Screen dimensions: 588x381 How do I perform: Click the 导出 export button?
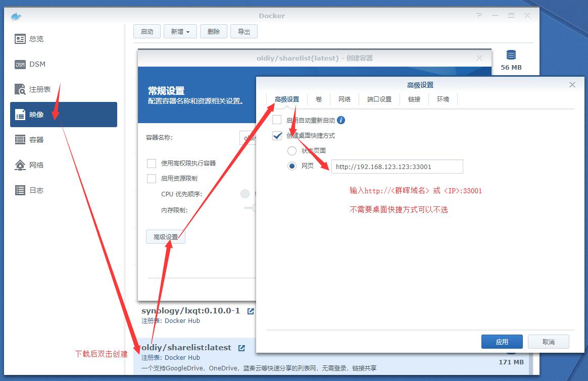pos(244,31)
